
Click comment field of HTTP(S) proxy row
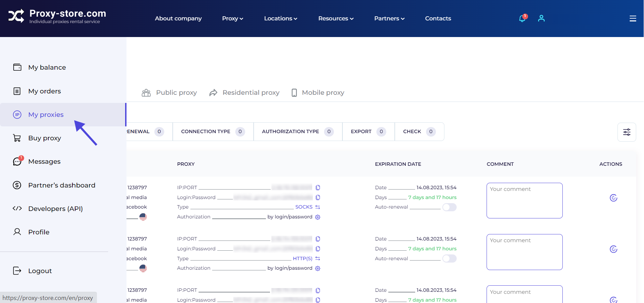click(x=524, y=252)
